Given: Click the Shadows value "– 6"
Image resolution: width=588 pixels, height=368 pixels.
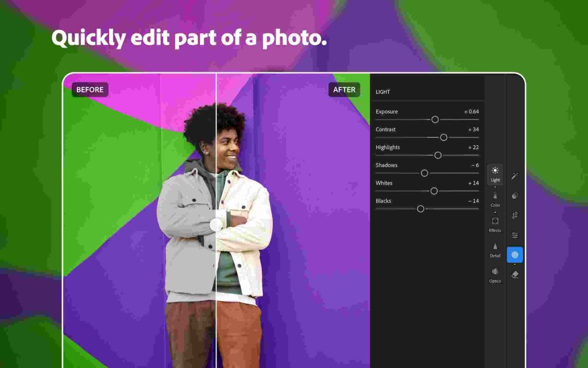Looking at the screenshot, I should point(475,165).
